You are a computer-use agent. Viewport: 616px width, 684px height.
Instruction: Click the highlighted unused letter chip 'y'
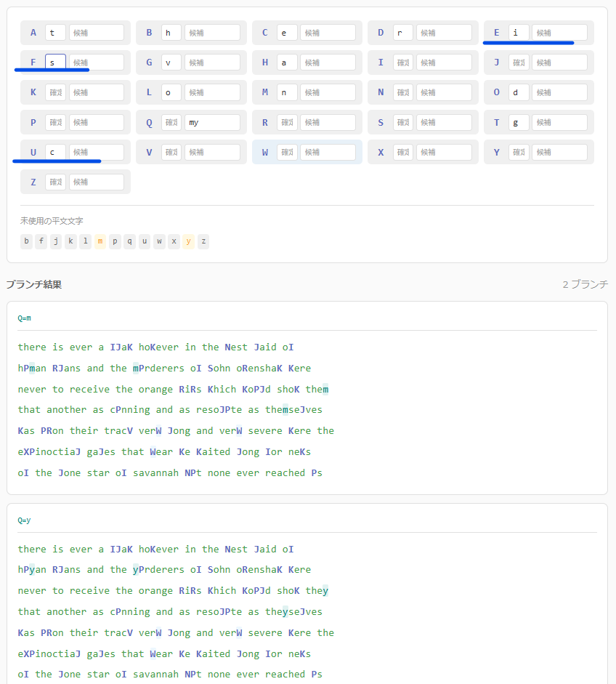[x=189, y=241]
